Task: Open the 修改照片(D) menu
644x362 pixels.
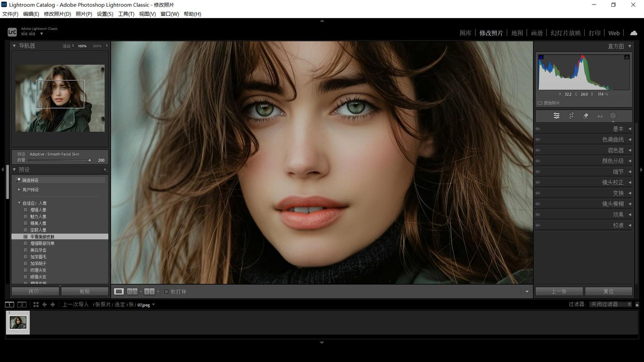Action: pyautogui.click(x=57, y=14)
